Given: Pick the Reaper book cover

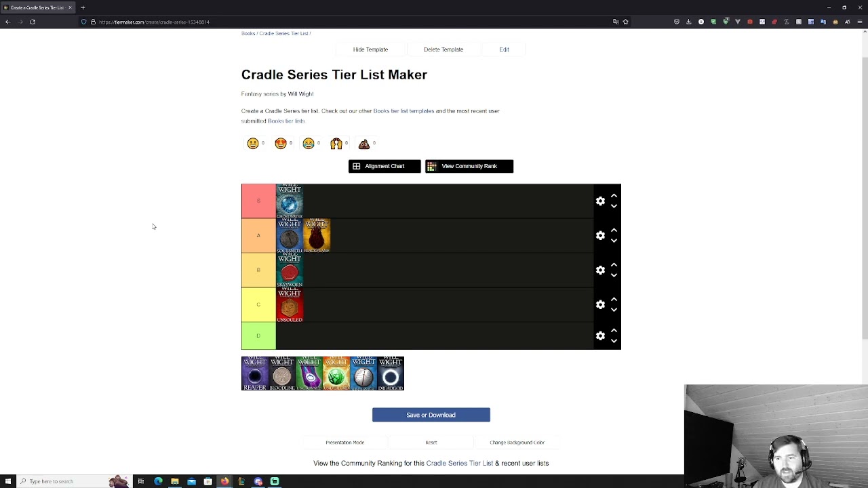Looking at the screenshot, I should point(255,373).
